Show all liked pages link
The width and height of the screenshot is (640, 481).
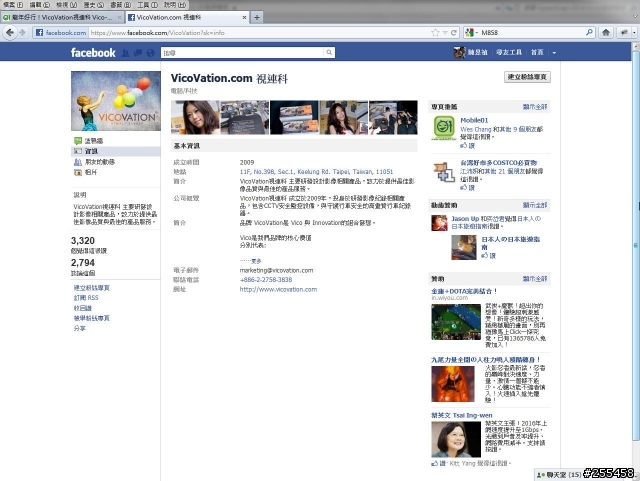point(535,107)
